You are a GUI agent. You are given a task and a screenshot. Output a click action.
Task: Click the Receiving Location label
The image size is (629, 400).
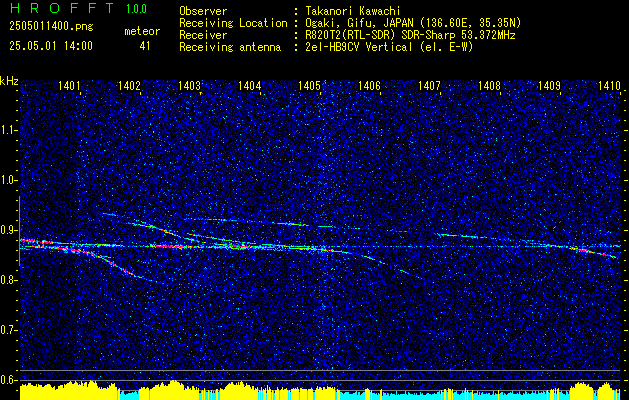point(233,23)
